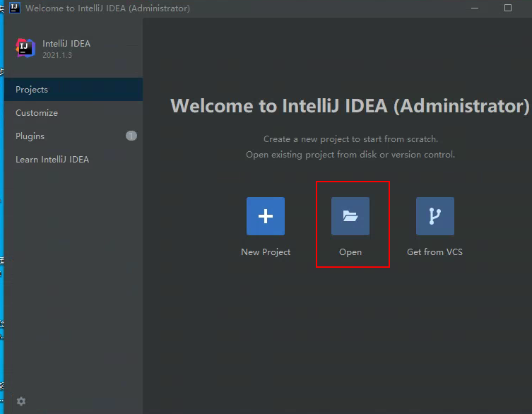Click the "Get from VCS" text label

(435, 252)
